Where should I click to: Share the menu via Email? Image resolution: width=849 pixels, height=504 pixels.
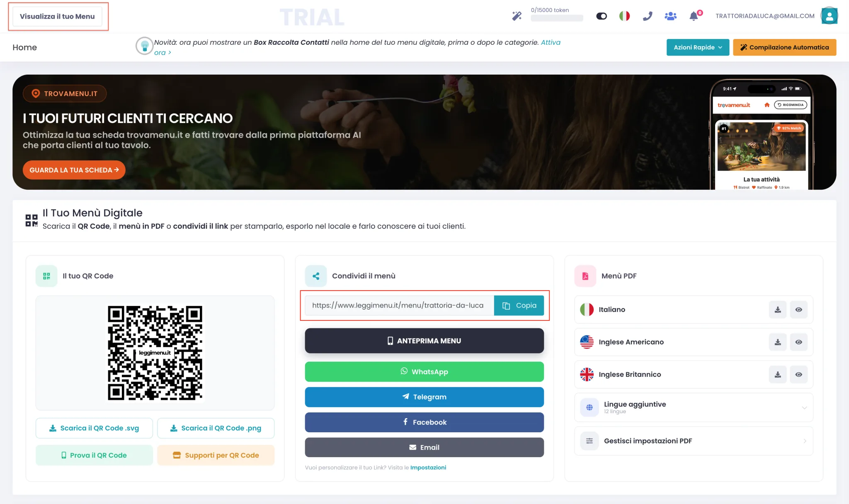coord(424,447)
